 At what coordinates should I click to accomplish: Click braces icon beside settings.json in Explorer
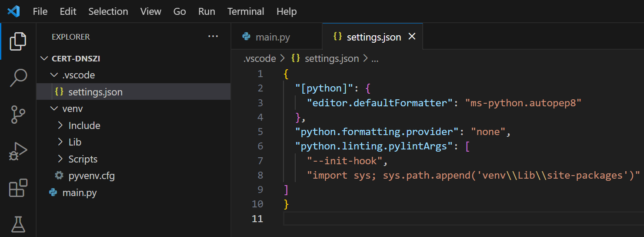click(x=59, y=92)
